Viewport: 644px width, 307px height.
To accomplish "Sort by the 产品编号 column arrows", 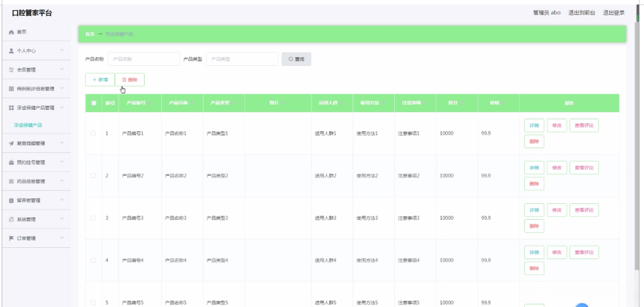I will pos(150,103).
